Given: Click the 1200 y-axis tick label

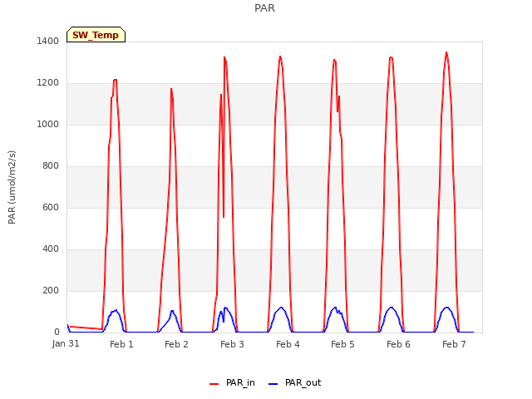Looking at the screenshot, I should point(48,83).
